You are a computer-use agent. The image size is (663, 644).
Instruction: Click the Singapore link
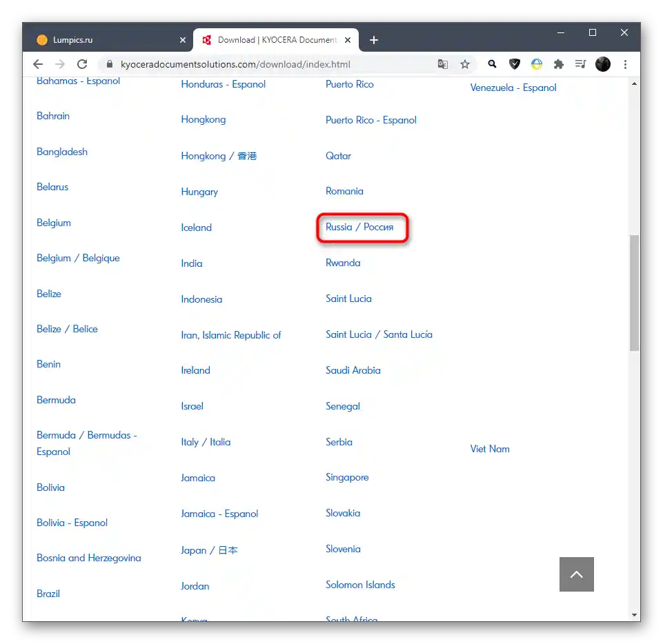tap(347, 477)
